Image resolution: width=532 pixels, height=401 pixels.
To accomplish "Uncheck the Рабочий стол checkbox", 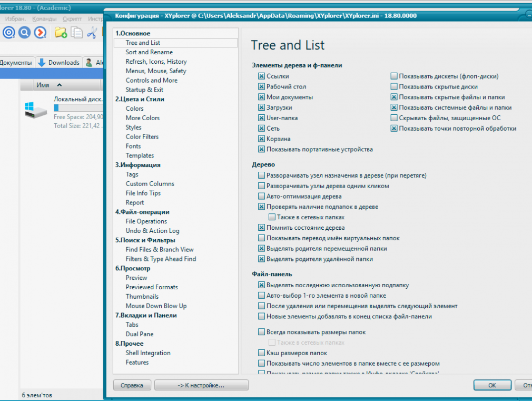I will click(261, 86).
